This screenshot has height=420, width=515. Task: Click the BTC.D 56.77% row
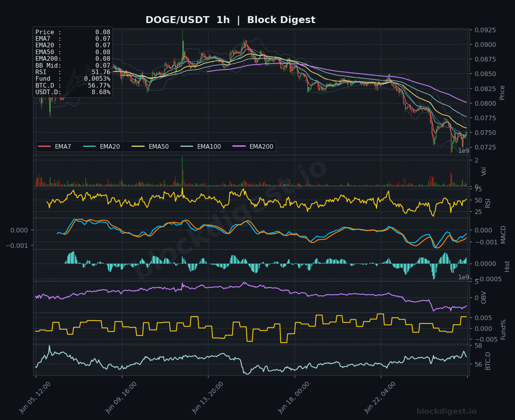pos(73,85)
